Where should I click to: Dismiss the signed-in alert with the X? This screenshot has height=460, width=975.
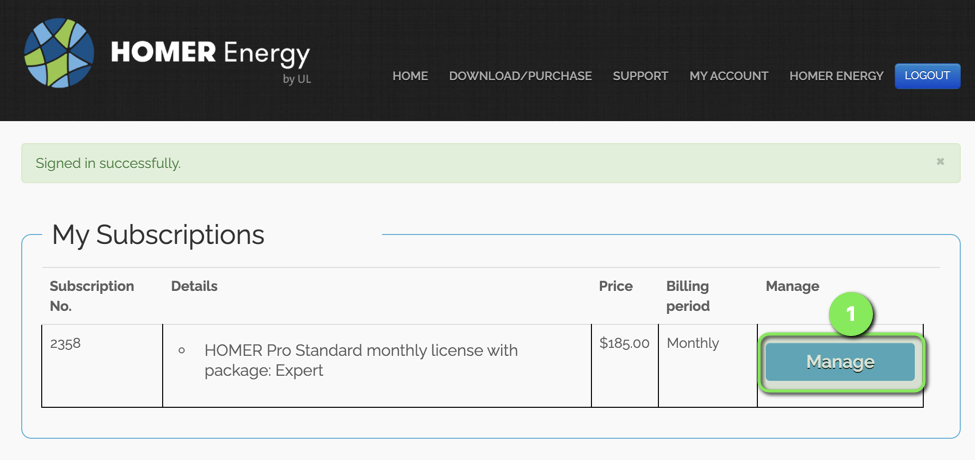(940, 161)
